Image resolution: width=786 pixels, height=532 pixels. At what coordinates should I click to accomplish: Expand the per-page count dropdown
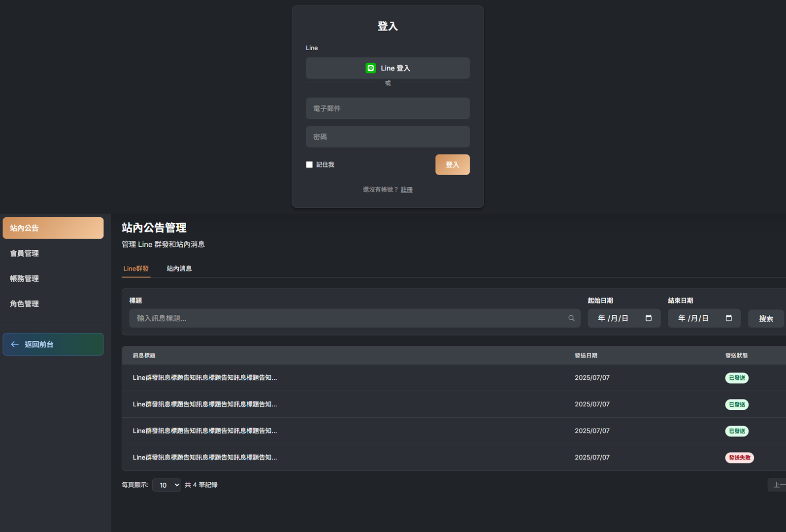(166, 485)
